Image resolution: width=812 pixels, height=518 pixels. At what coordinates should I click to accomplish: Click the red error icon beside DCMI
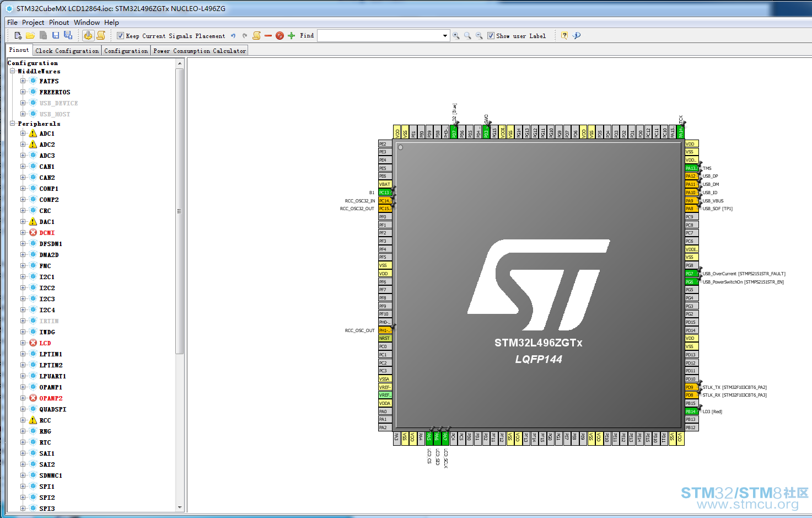click(x=33, y=233)
